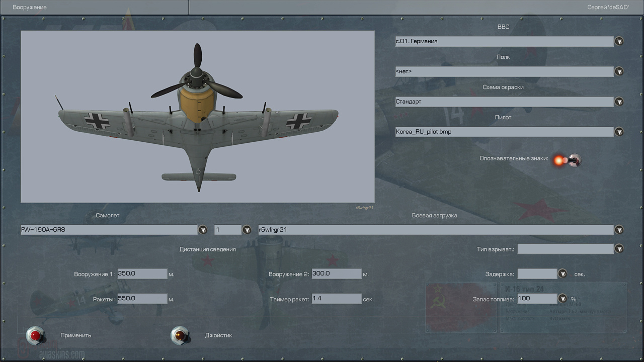Expand the aircraft number dropdown arrow
Image resolution: width=644 pixels, height=362 pixels.
247,230
